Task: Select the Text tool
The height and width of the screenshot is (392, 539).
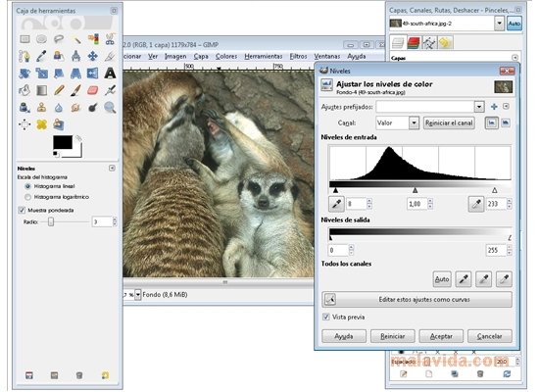Action: coord(110,73)
